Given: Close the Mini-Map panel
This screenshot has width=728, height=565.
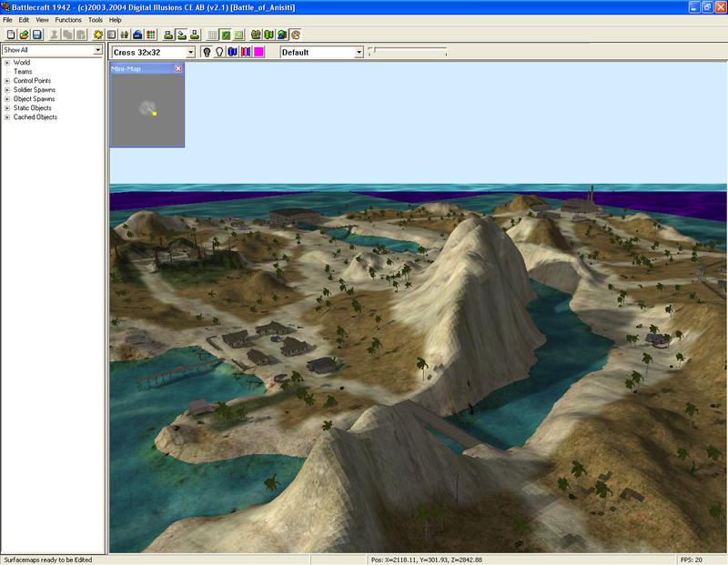Looking at the screenshot, I should click(x=178, y=68).
